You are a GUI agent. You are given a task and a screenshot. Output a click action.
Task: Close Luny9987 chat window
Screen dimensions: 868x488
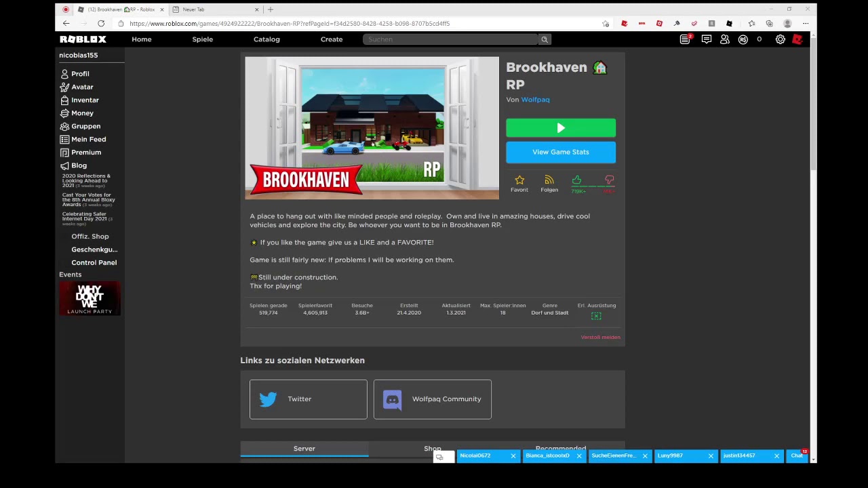point(711,456)
